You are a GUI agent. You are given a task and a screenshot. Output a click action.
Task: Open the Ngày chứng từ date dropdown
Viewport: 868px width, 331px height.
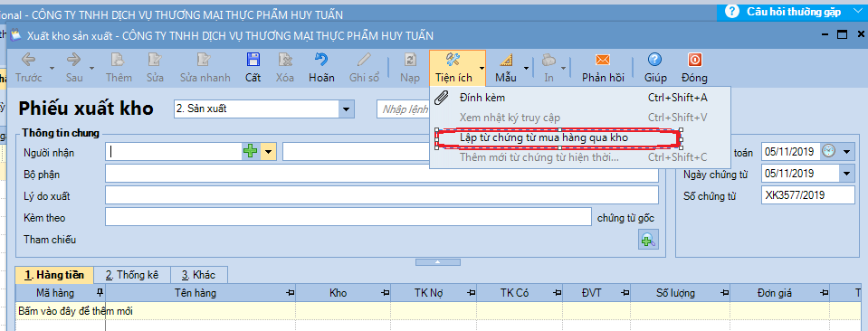[x=847, y=174]
